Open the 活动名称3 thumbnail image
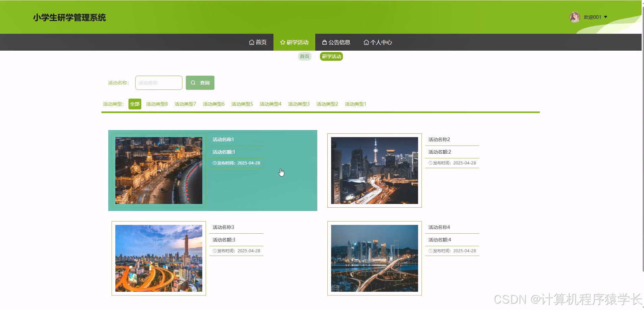The width and height of the screenshot is (644, 310). [x=159, y=258]
